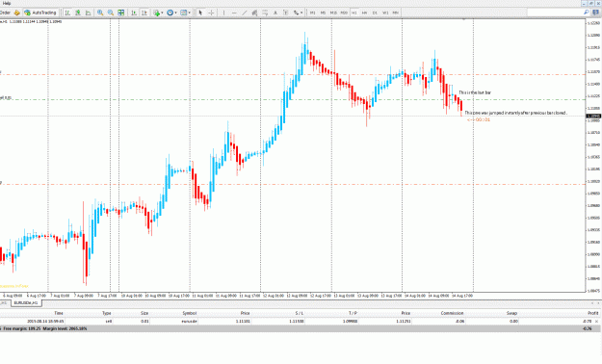602x364 pixels.
Task: Select the Cursor pointer tool
Action: point(200,13)
